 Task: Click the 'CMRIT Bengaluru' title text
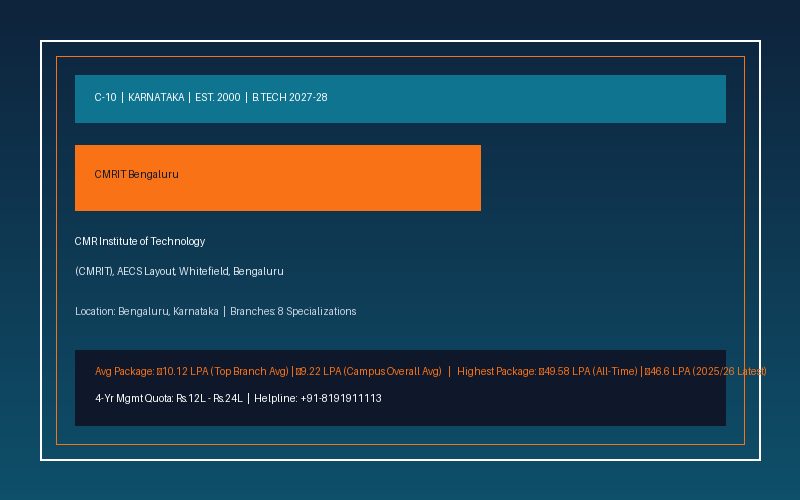point(136,174)
